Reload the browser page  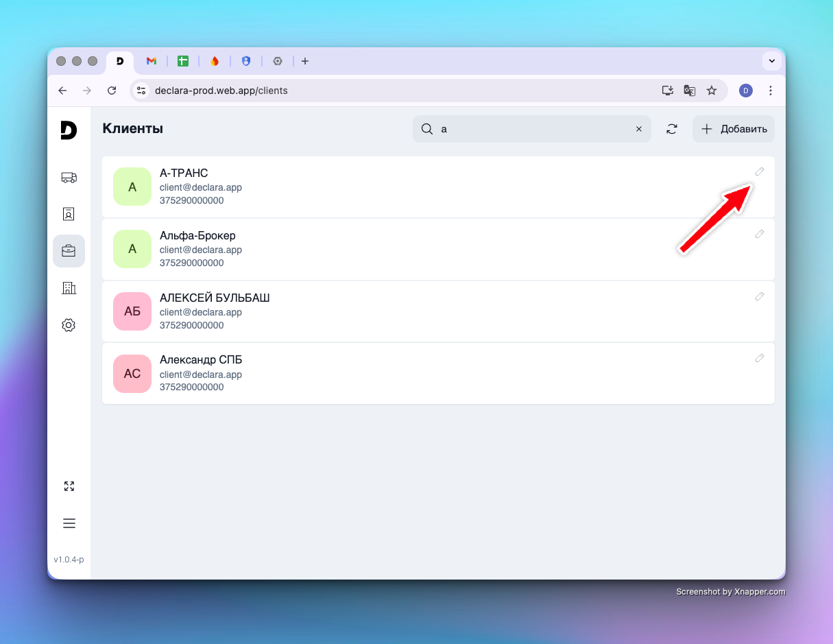112,91
